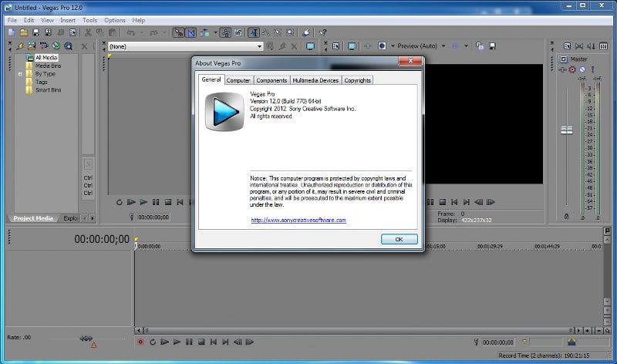Click Copy Snapshot to Clipboard icon
This screenshot has height=364, width=617.
(x=480, y=46)
